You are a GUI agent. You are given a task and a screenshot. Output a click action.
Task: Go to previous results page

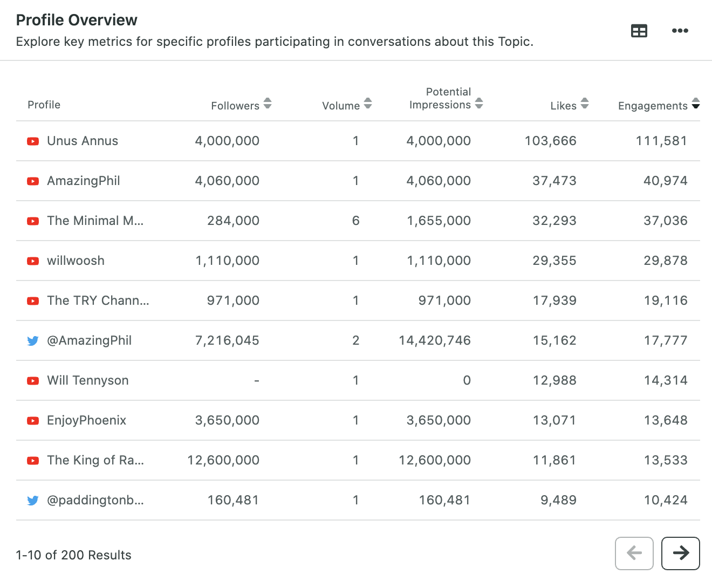tap(634, 553)
